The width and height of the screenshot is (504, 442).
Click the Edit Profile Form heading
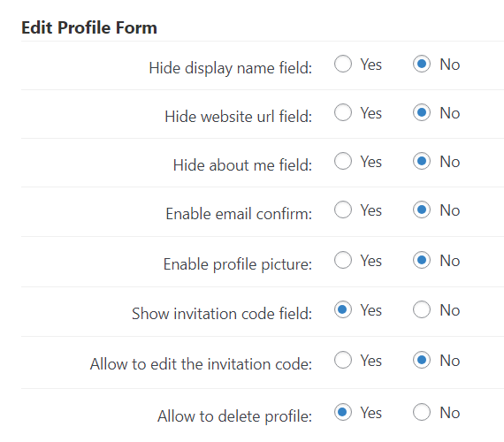pos(89,27)
